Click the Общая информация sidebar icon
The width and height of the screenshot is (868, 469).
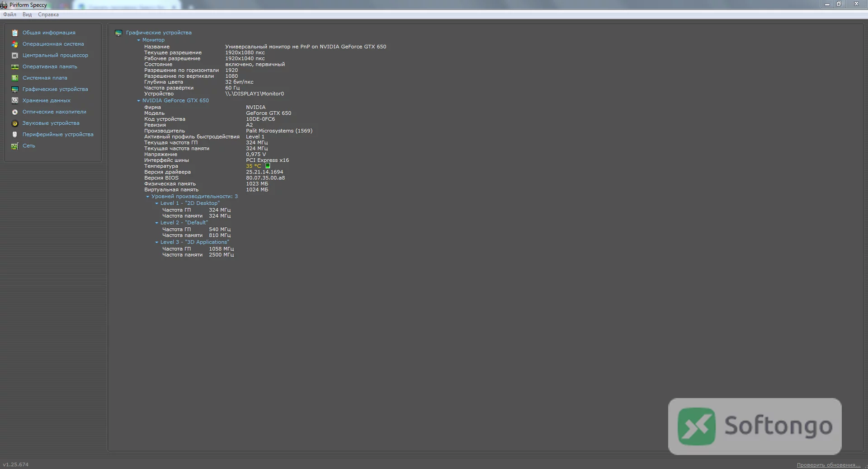point(15,33)
